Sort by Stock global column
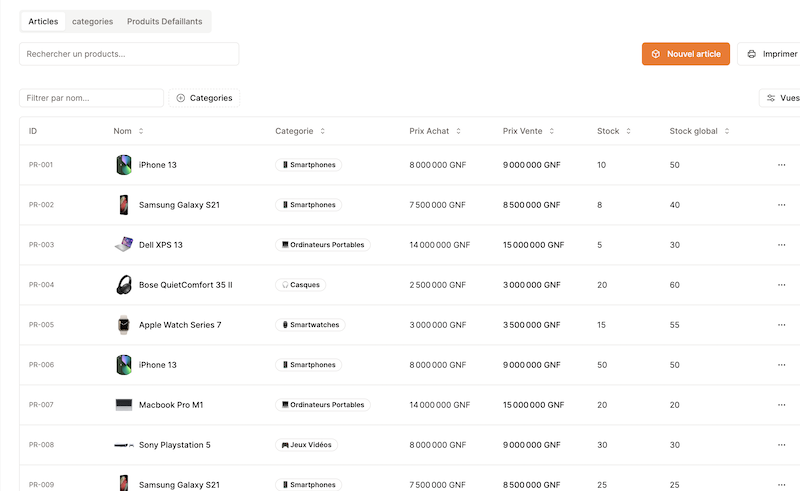Image resolution: width=800 pixels, height=491 pixels. [x=700, y=131]
